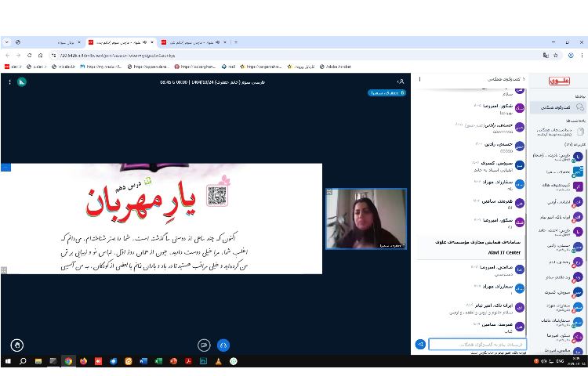Screen dimensions: 588x376
Task: Click the taskbar search magnifier icon
Action: (23, 361)
